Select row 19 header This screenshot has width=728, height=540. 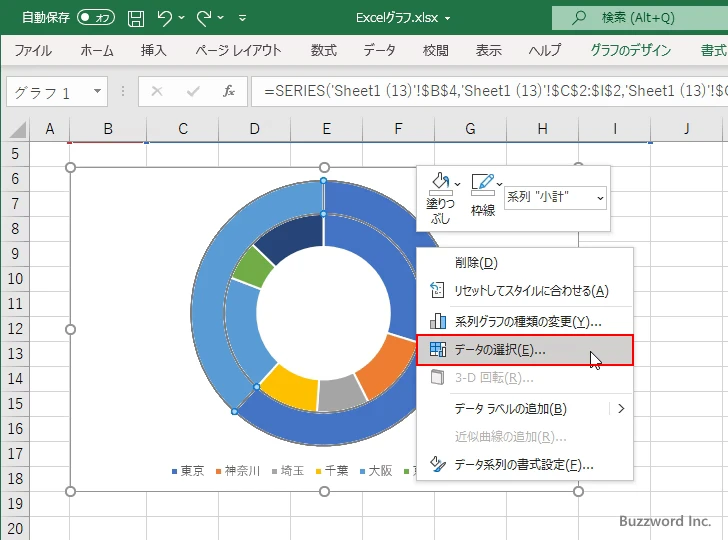(x=15, y=503)
